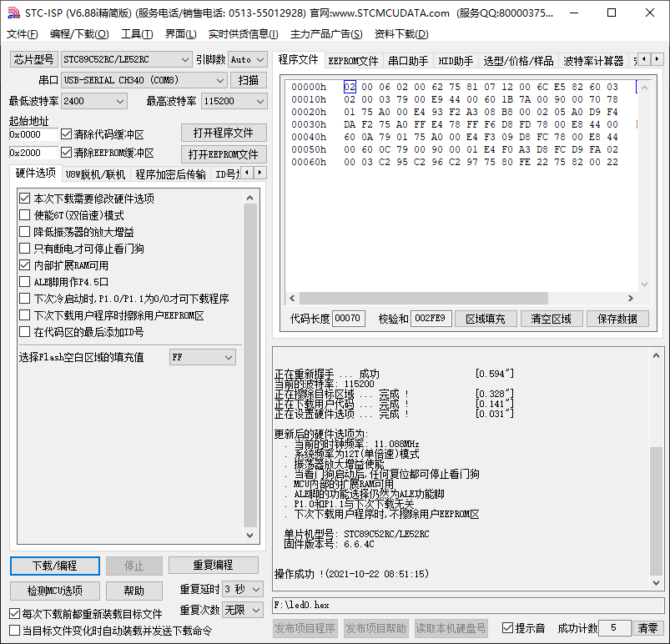Switch to EEPROM文件 tab
Image resolution: width=670 pixels, height=644 pixels.
pos(353,61)
